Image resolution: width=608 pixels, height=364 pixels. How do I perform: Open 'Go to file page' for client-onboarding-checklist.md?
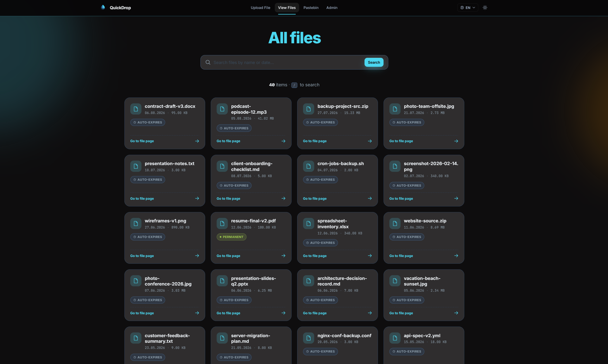pos(228,198)
